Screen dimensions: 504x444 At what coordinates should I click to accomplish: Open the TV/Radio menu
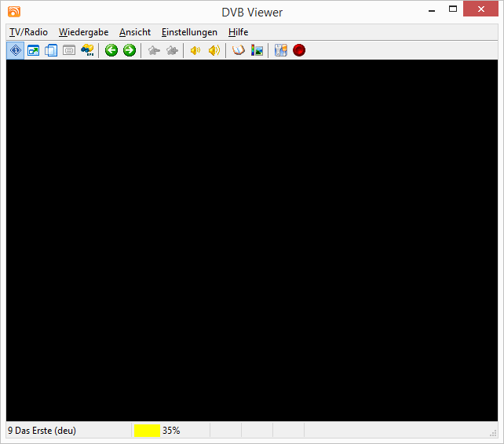28,32
